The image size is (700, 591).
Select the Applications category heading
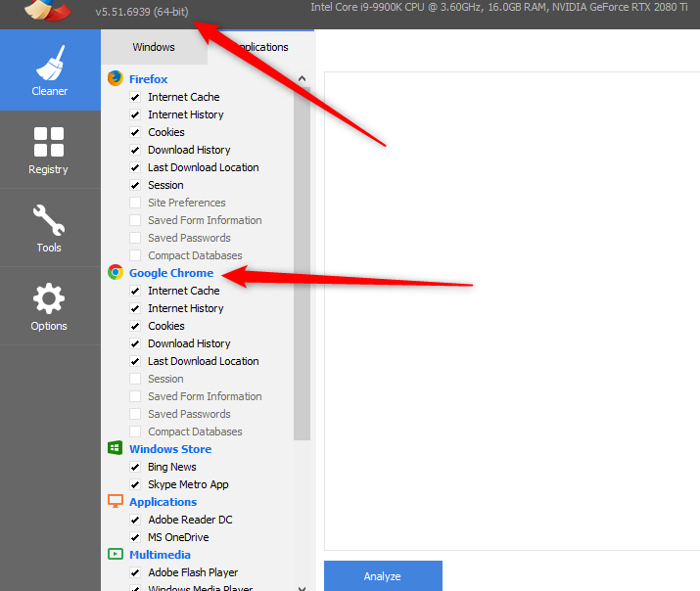point(163,502)
